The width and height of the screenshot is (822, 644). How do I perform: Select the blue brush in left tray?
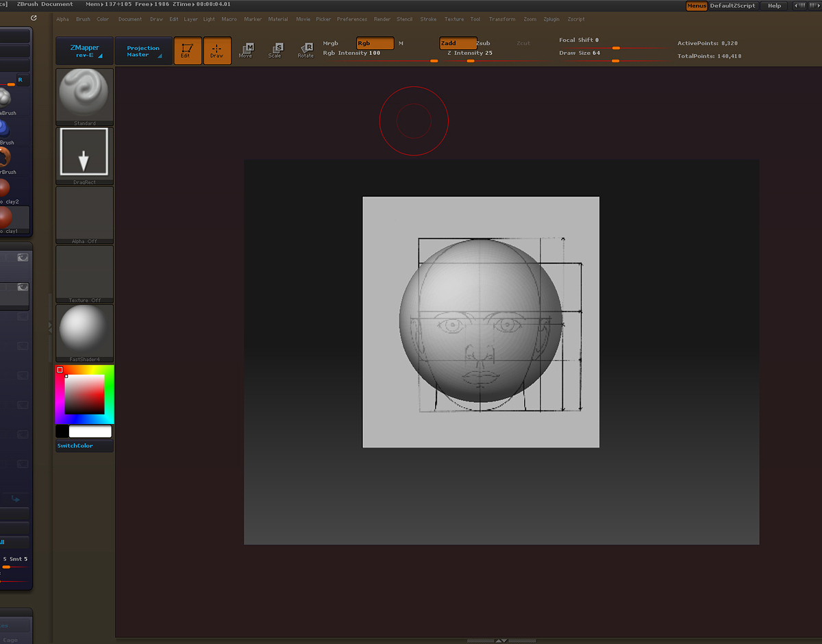click(4, 128)
